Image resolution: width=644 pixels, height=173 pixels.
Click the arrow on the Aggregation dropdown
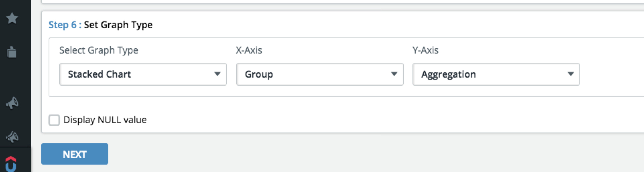(x=571, y=74)
